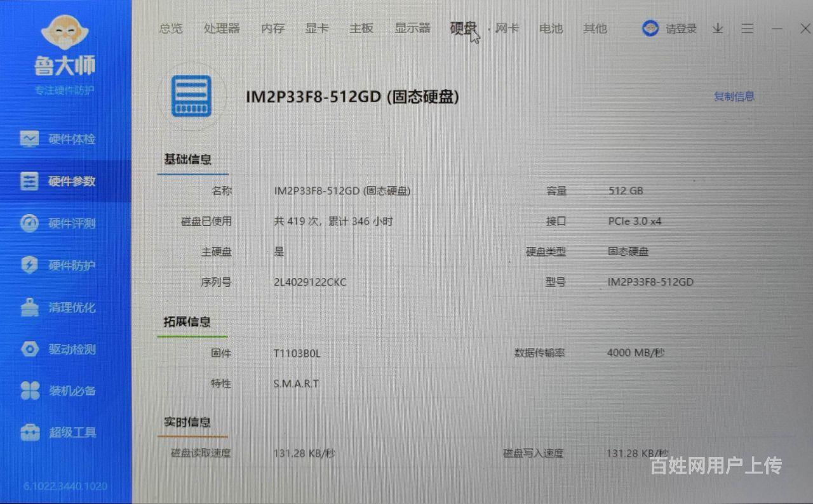Switch to the 处理器 tab
Viewport: 813px width, 504px height.
point(222,29)
